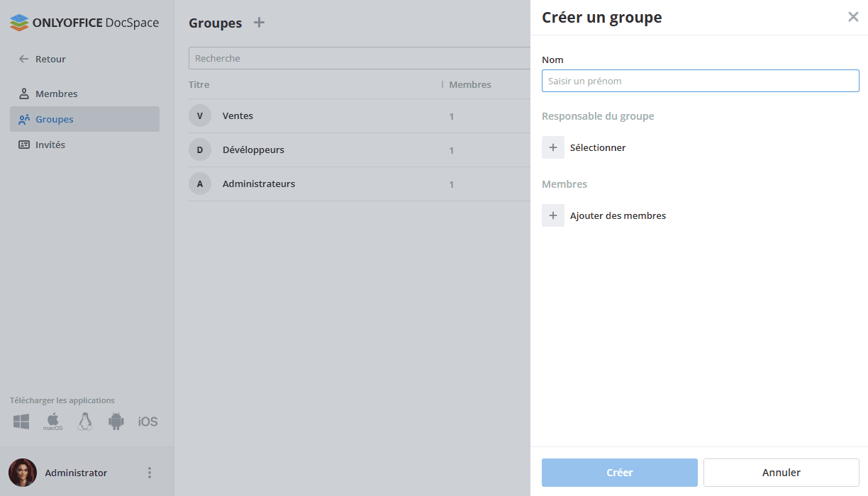The image size is (868, 496).
Task: Click the plus icon beside Sélectionner
Action: pos(553,147)
